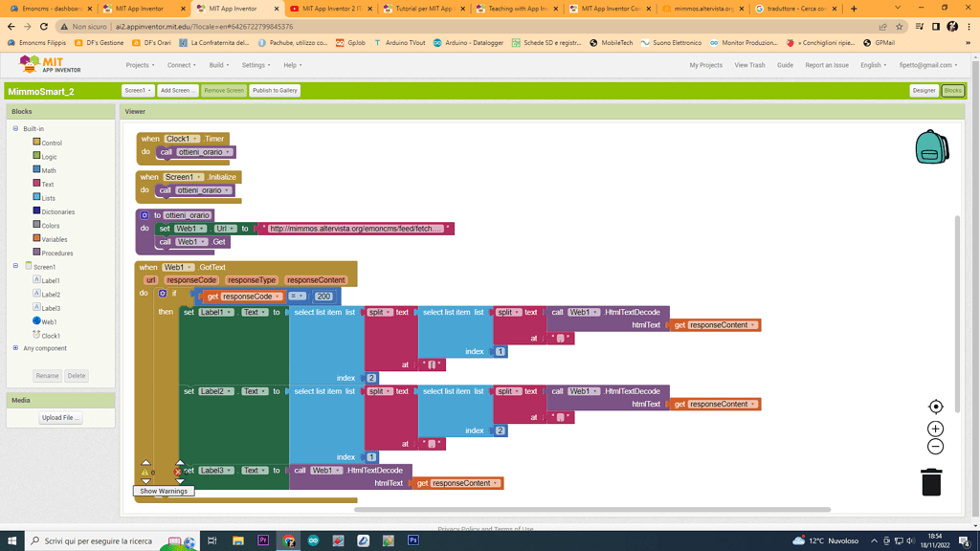Zoom out with the minus icon
Screen dimensions: 980x551
pos(936,447)
